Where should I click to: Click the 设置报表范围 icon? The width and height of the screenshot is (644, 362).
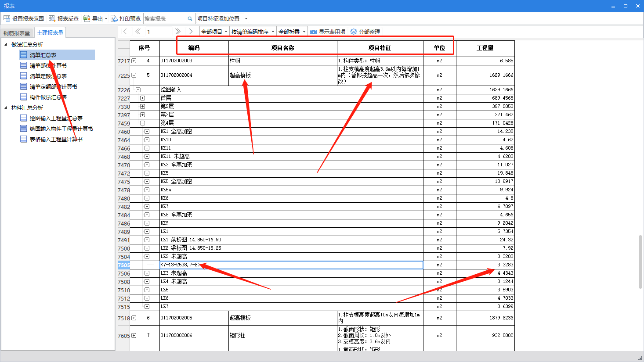7,18
